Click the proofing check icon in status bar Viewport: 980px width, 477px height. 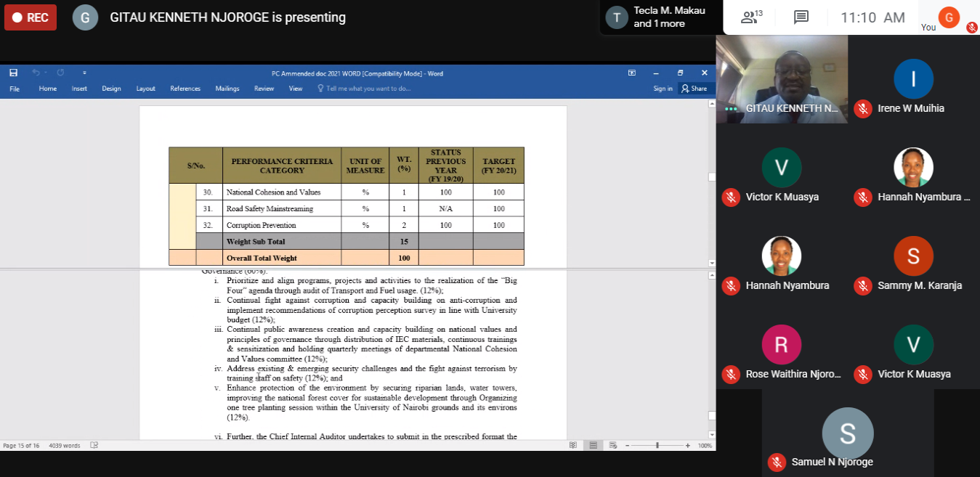coord(94,445)
